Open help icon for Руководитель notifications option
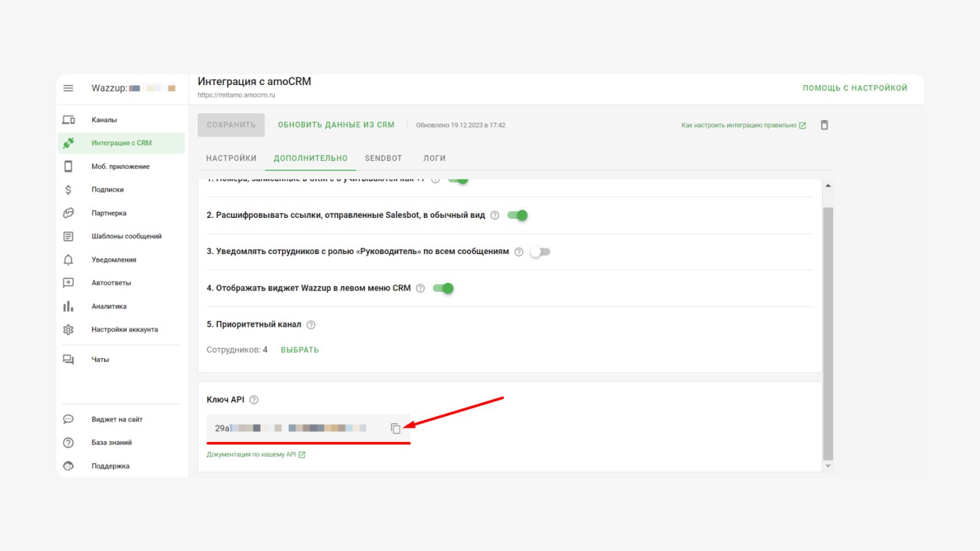Viewport: 980px width, 551px height. (519, 252)
